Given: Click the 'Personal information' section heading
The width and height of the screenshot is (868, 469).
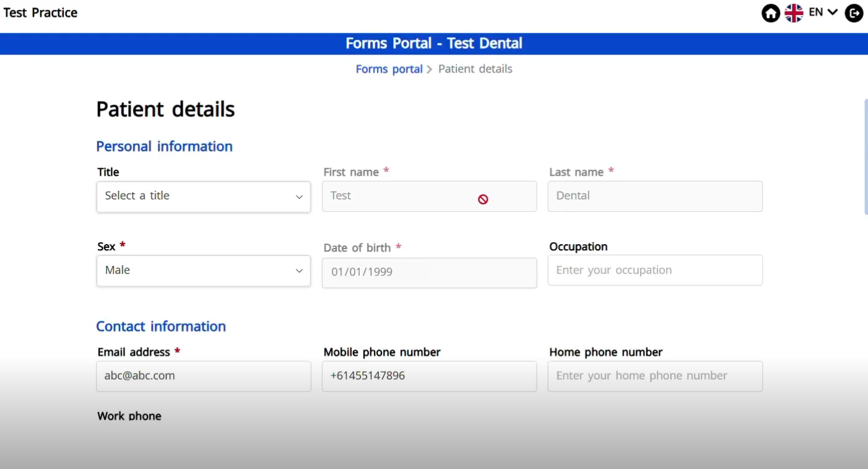Looking at the screenshot, I should coord(164,146).
